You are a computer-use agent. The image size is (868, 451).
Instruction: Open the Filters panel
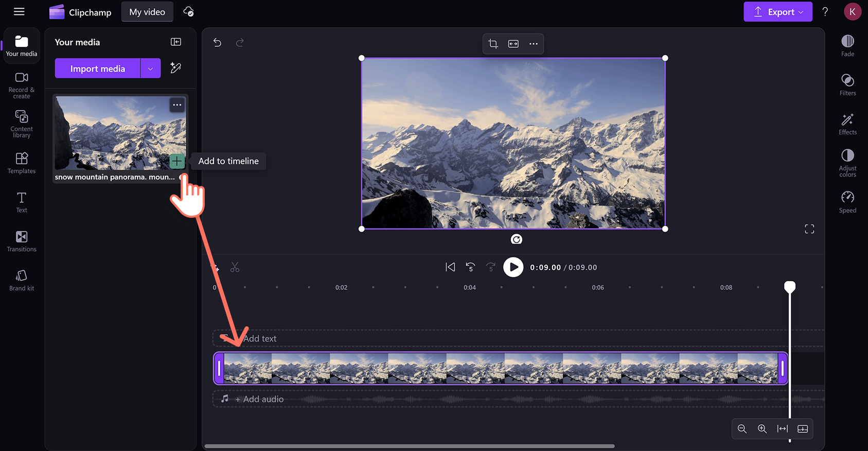pyautogui.click(x=847, y=84)
